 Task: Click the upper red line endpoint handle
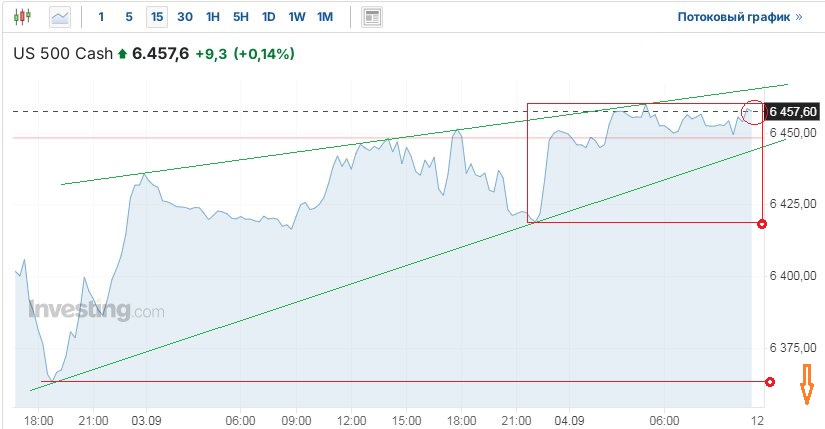point(762,224)
